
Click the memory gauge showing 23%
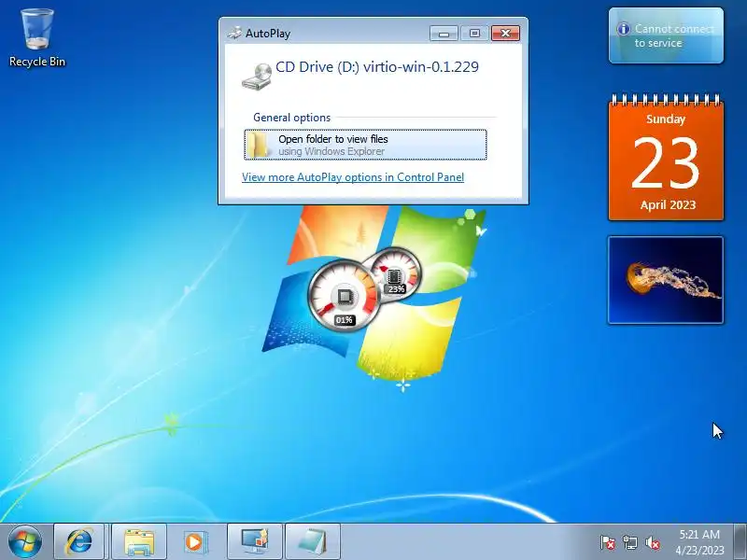pos(395,275)
